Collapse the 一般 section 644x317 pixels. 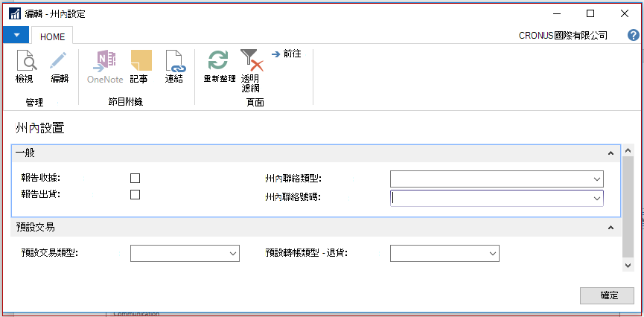[x=610, y=153]
